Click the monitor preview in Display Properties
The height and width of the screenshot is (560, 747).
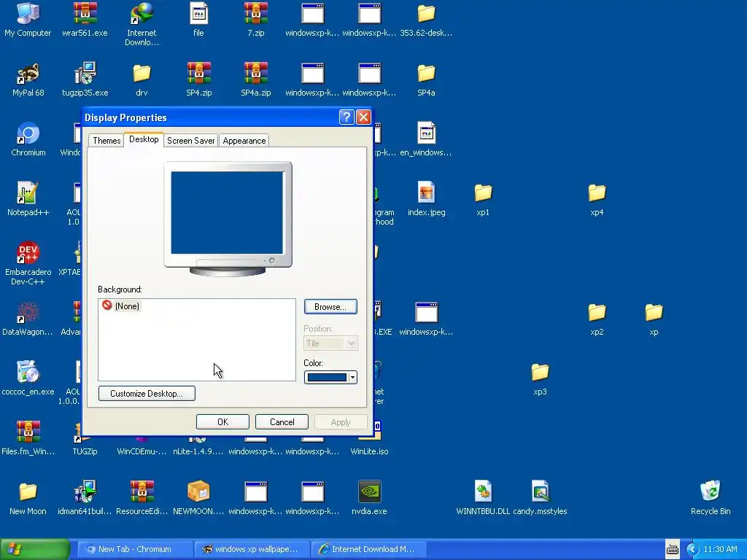click(x=228, y=219)
